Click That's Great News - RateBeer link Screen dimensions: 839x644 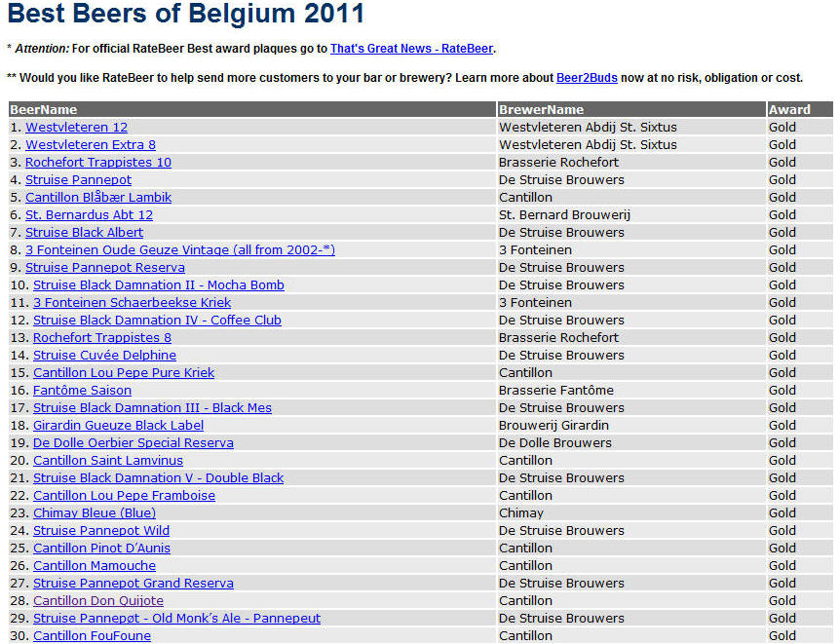coord(411,49)
